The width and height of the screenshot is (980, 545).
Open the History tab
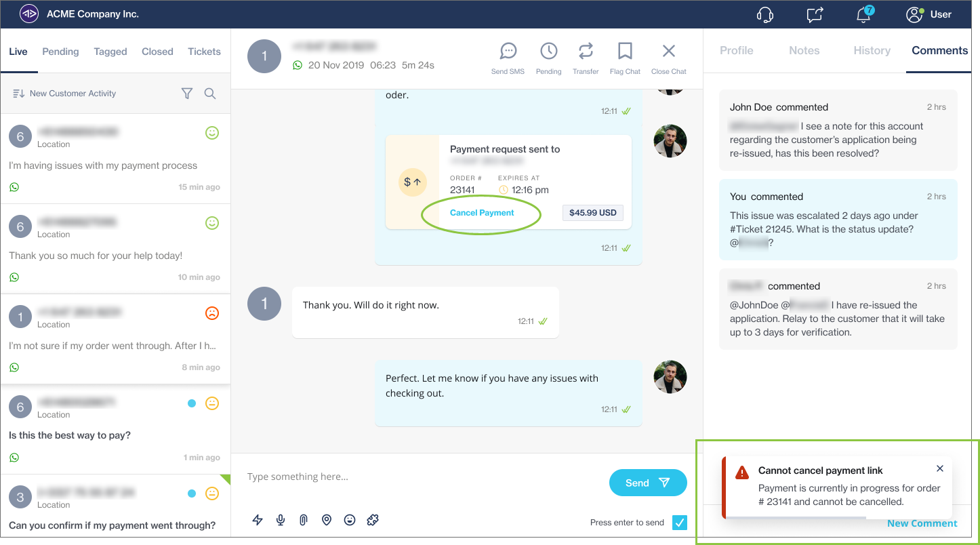[x=872, y=51]
